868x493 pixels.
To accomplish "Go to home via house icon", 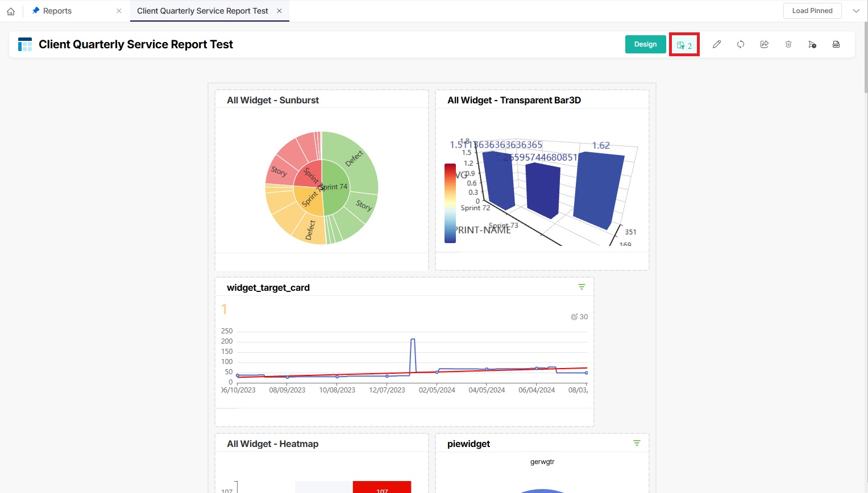I will [11, 11].
